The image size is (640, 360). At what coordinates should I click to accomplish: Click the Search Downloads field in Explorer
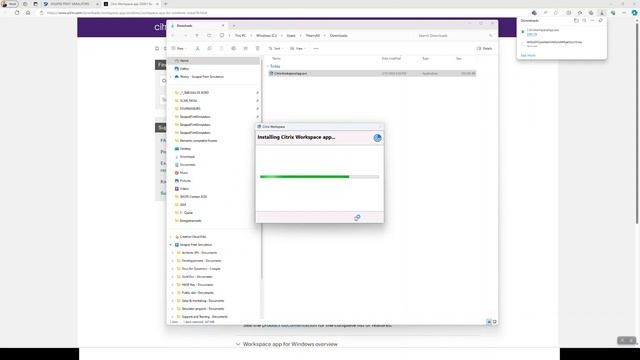click(454, 36)
